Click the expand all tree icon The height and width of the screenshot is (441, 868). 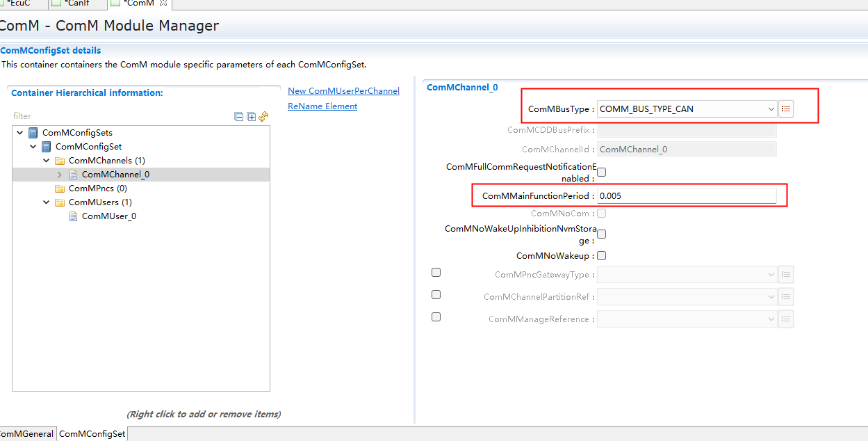pyautogui.click(x=251, y=117)
